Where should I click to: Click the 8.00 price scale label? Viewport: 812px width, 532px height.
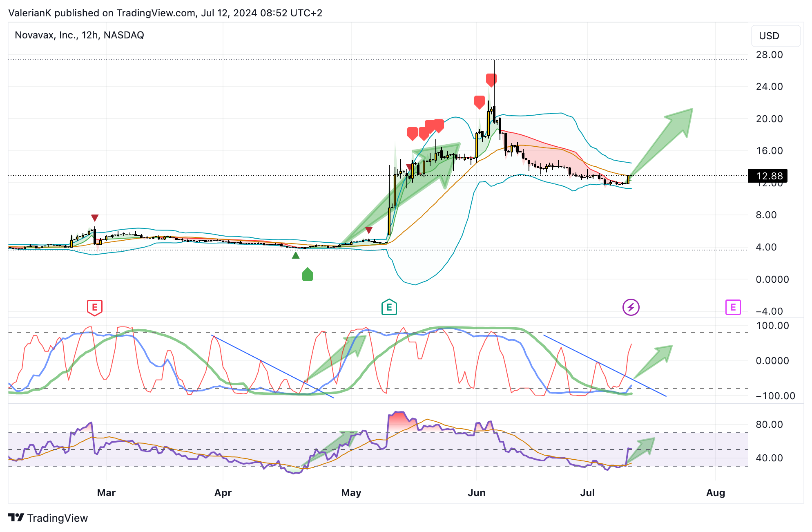pos(766,215)
